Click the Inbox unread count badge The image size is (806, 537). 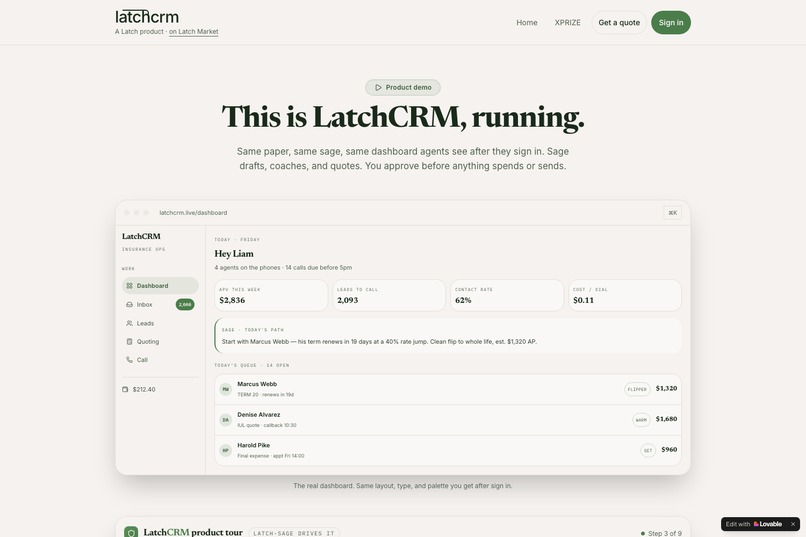(x=185, y=305)
